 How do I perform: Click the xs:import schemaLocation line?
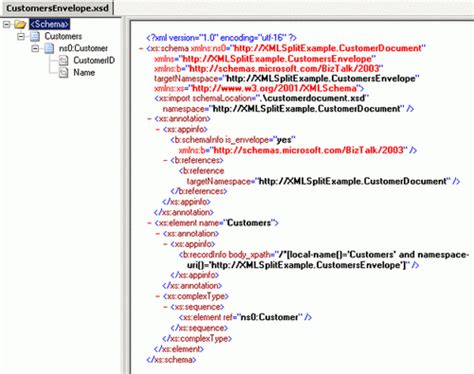tap(261, 98)
